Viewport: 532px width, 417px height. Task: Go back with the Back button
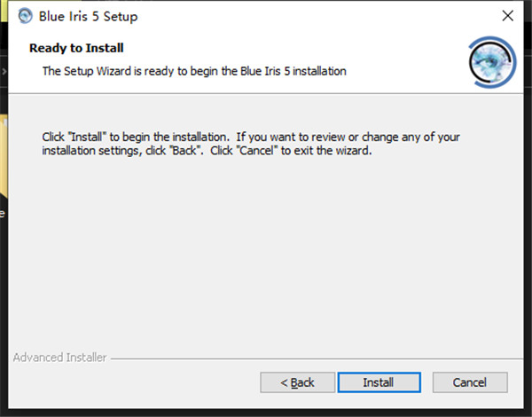[297, 382]
